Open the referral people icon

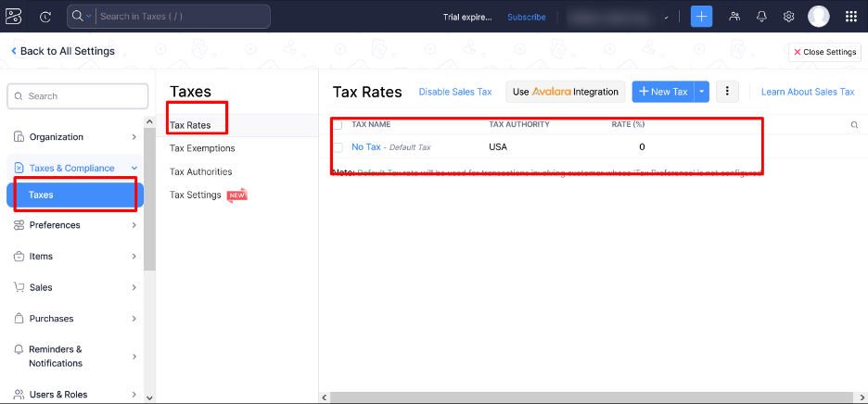734,17
